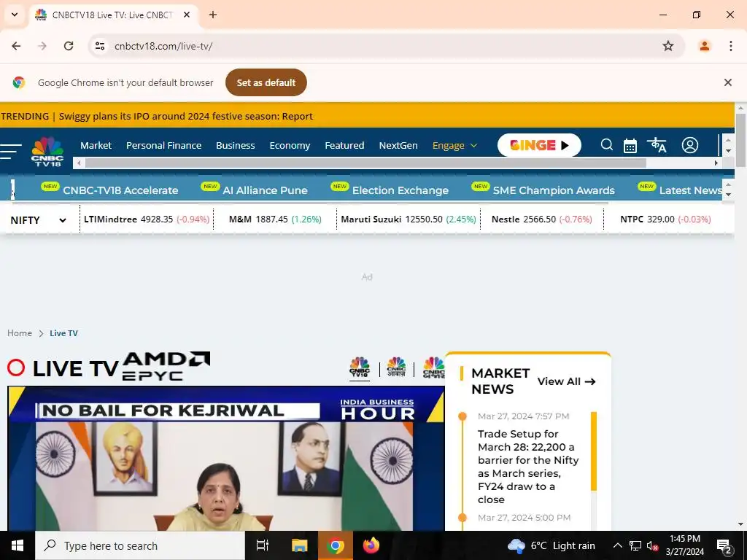Image resolution: width=747 pixels, height=560 pixels.
Task: Click the nav scrollbar right arrow
Action: 716,163
